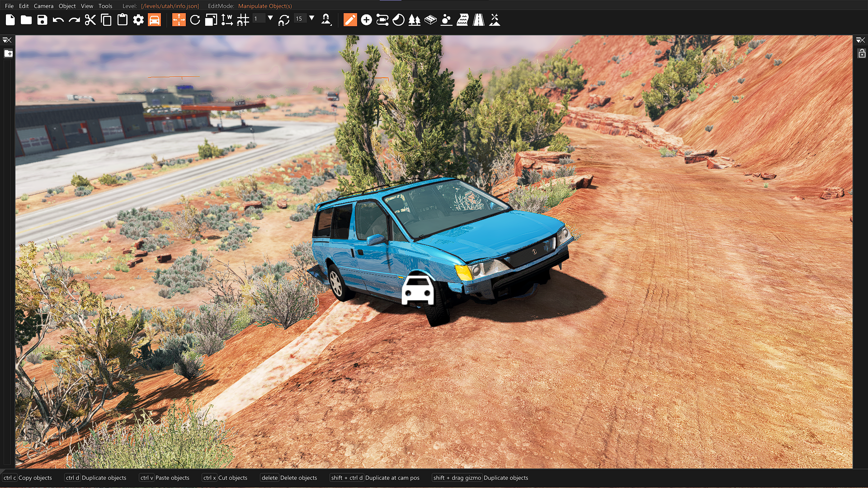Open the Mesh Road editor tool

(x=382, y=20)
